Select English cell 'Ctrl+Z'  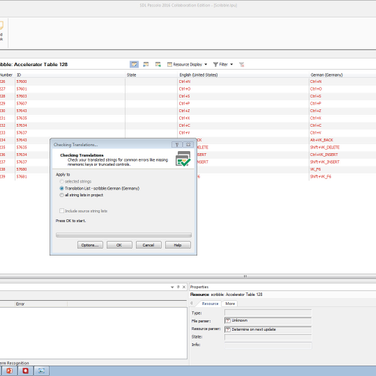coord(244,111)
